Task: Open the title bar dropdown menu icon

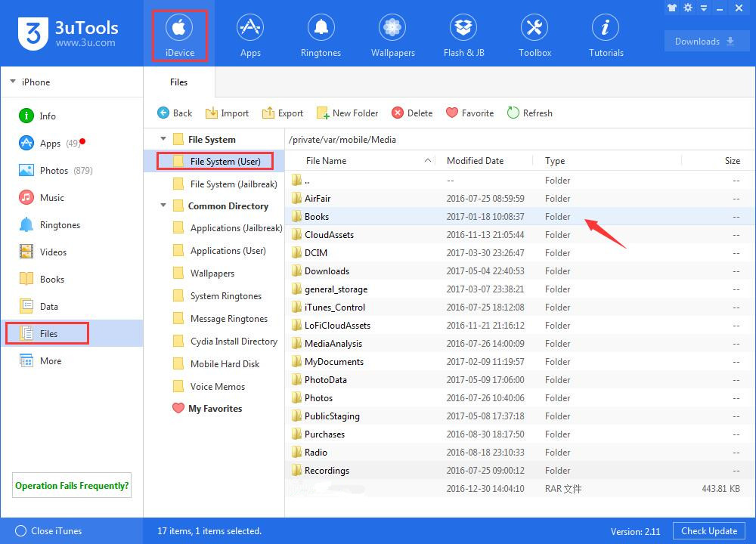Action: point(704,8)
